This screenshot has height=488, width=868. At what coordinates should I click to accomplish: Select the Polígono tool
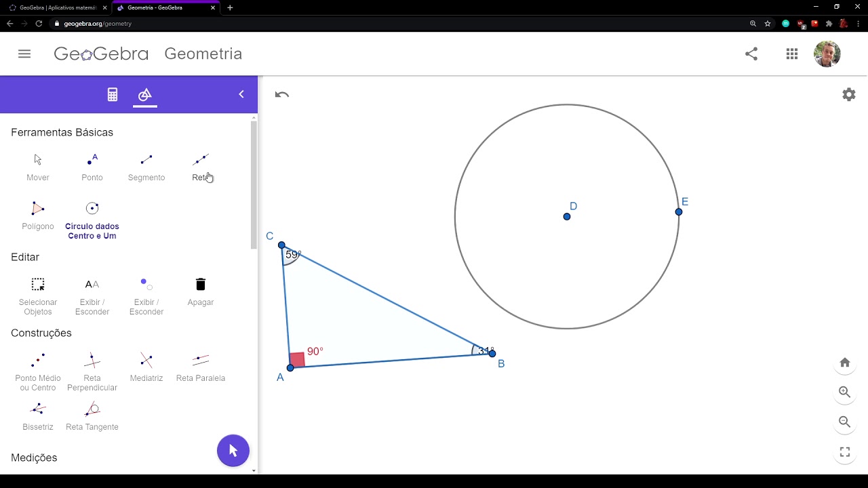point(38,216)
